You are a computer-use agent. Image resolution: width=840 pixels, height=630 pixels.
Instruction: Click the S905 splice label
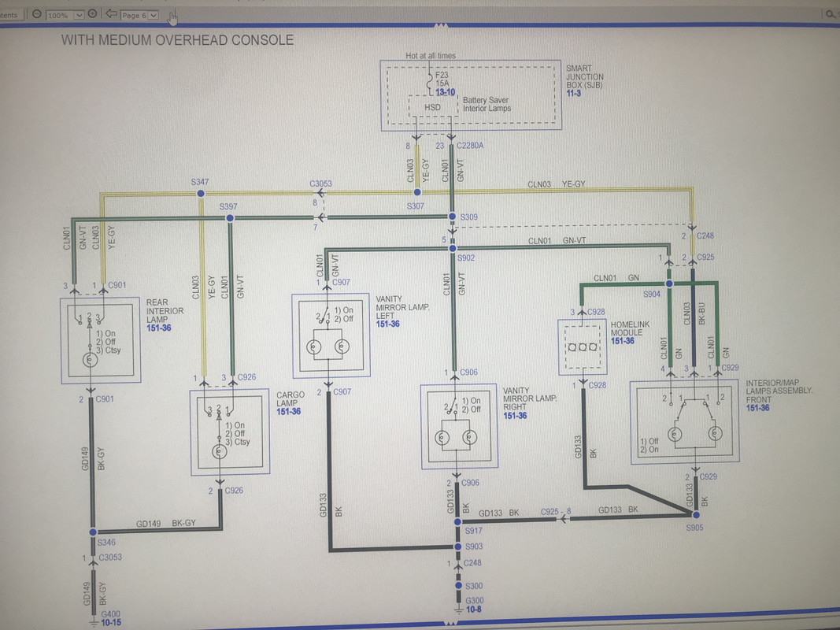[x=694, y=528]
